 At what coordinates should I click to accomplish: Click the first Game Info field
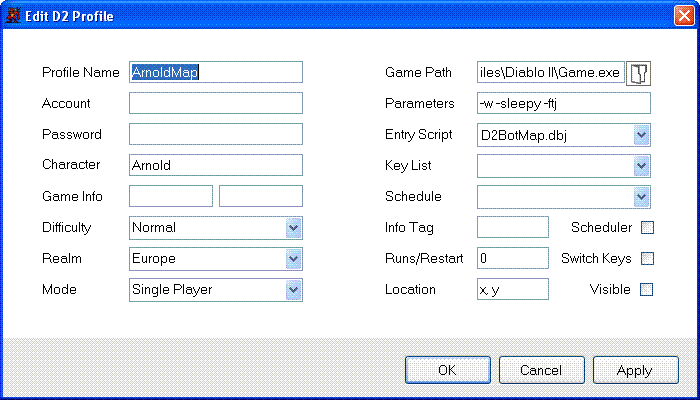pyautogui.click(x=171, y=196)
